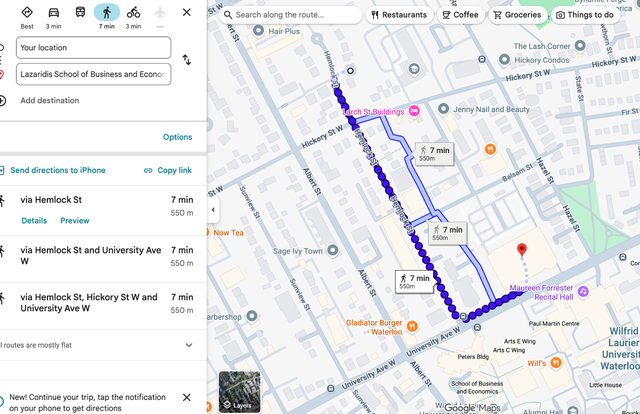The height and width of the screenshot is (414, 640).
Task: Dismiss the continue your trip notification
Action: click(187, 397)
